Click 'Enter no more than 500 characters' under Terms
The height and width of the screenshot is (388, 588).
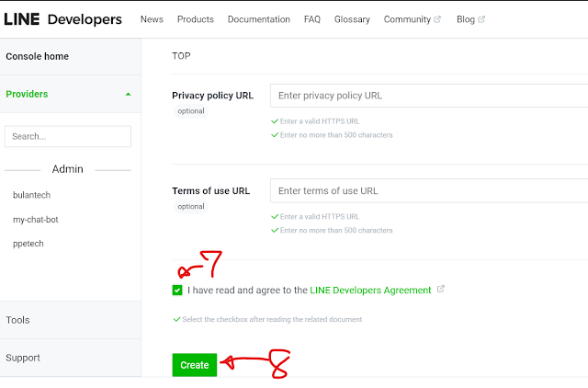coord(336,231)
